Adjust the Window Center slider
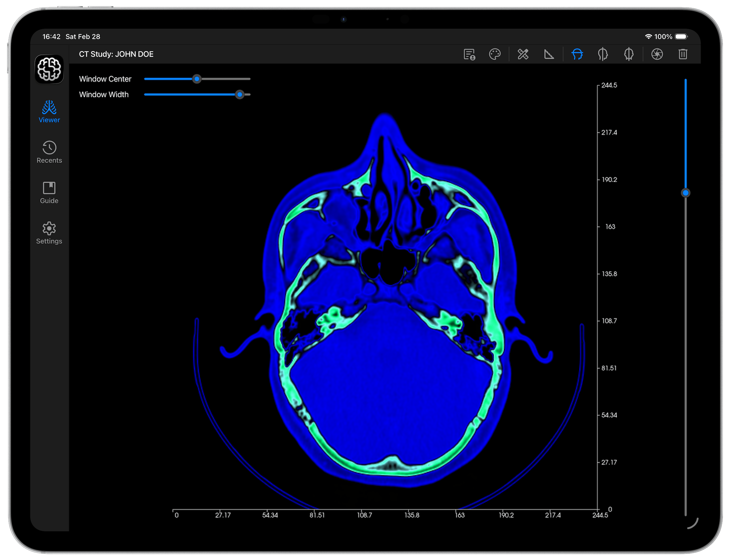 (x=197, y=79)
